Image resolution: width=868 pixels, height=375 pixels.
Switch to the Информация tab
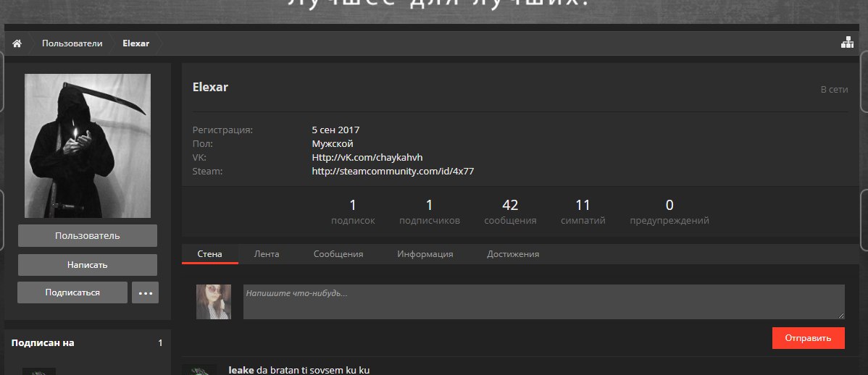[x=425, y=254]
